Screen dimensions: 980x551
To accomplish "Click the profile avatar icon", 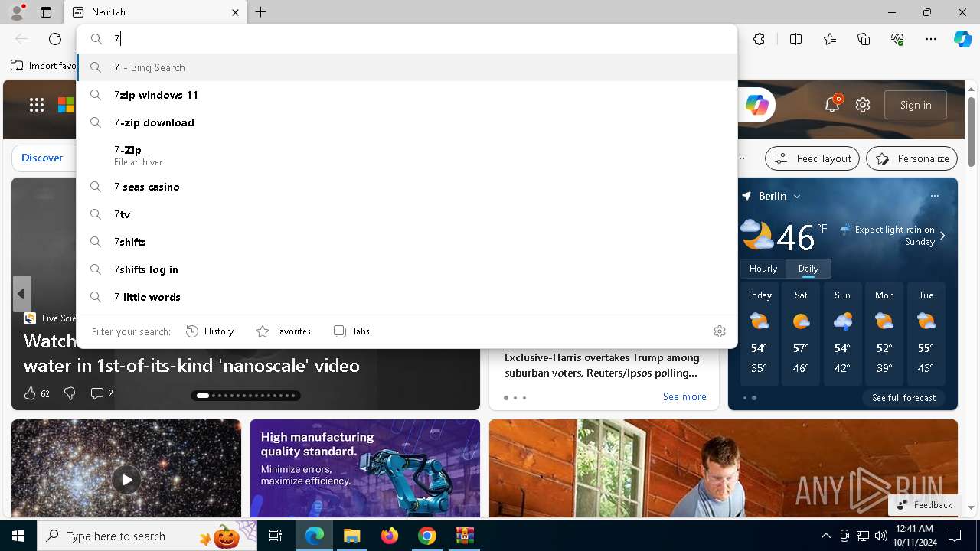I will click(16, 12).
